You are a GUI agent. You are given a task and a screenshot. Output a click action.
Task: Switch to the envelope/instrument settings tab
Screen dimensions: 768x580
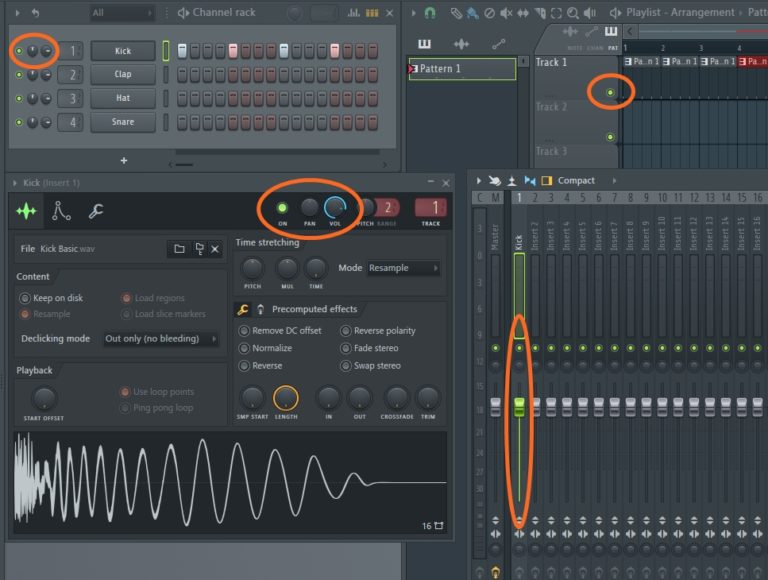[x=61, y=211]
